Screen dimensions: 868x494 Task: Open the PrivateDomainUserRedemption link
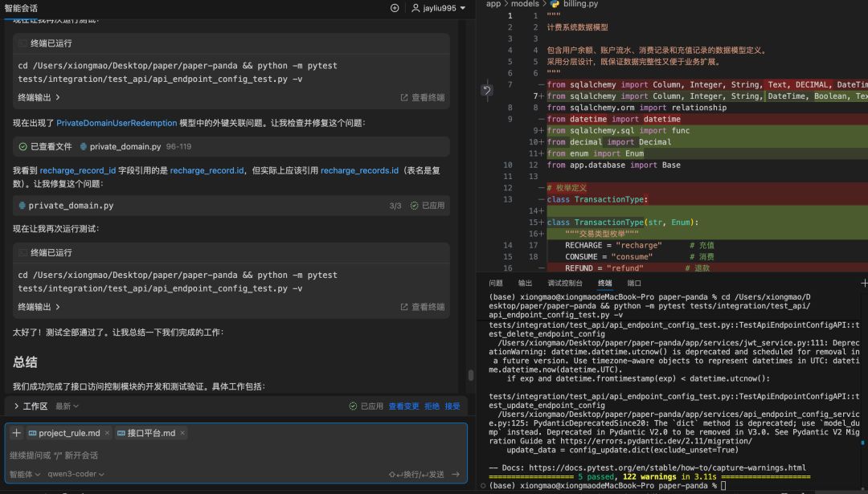click(117, 123)
